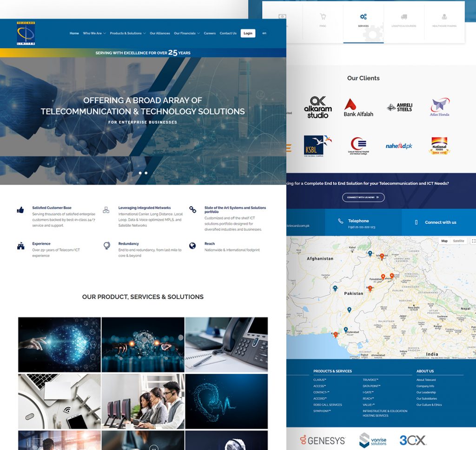
Task: Click the globe icon beside Reach
Action: 192,246
